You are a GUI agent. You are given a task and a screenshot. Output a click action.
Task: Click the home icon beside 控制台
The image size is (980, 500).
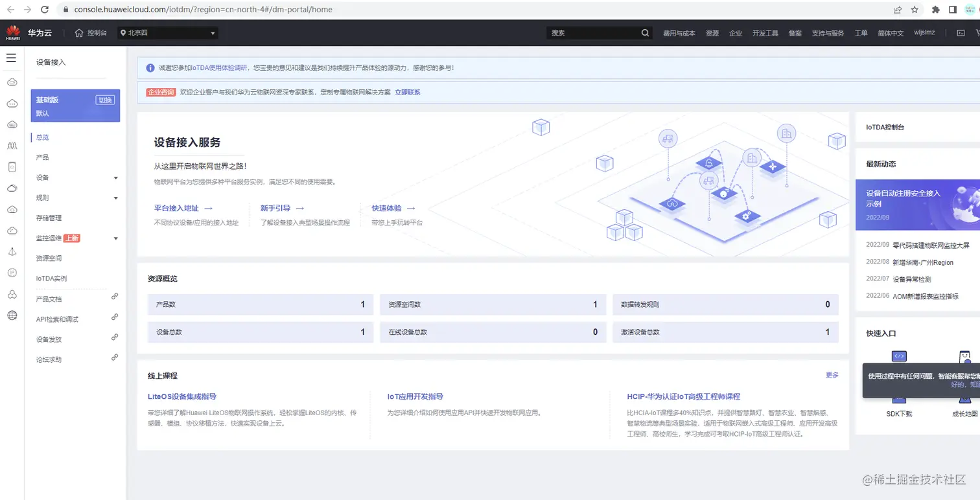[79, 33]
